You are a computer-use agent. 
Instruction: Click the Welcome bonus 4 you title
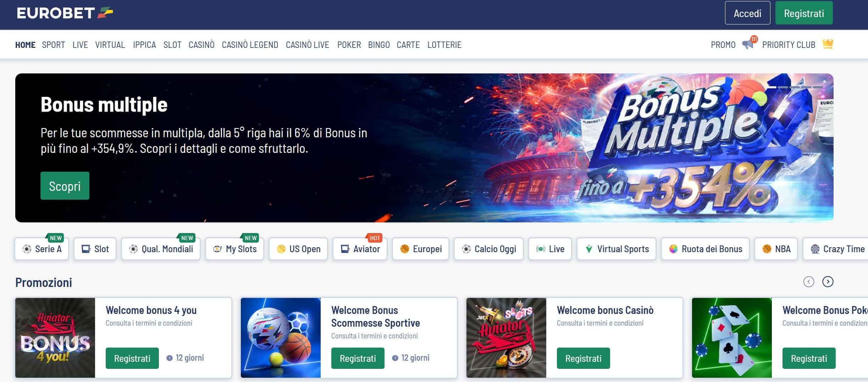pos(151,310)
